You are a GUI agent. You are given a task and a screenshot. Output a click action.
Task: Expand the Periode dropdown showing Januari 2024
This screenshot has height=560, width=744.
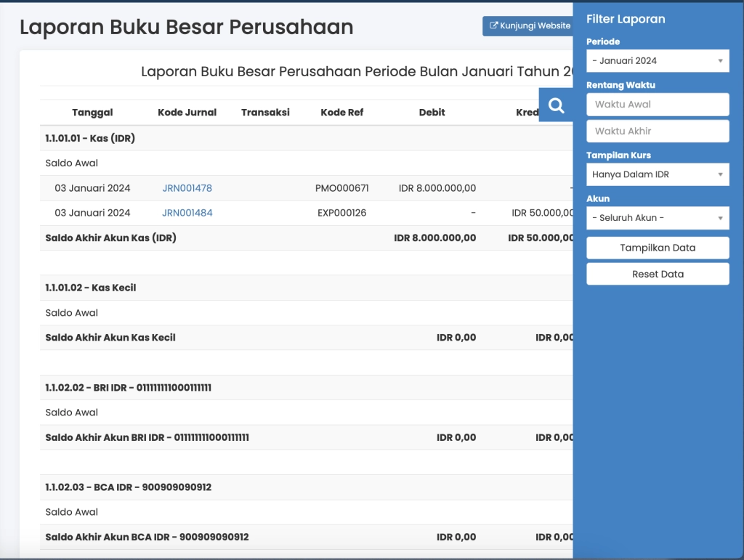point(657,61)
